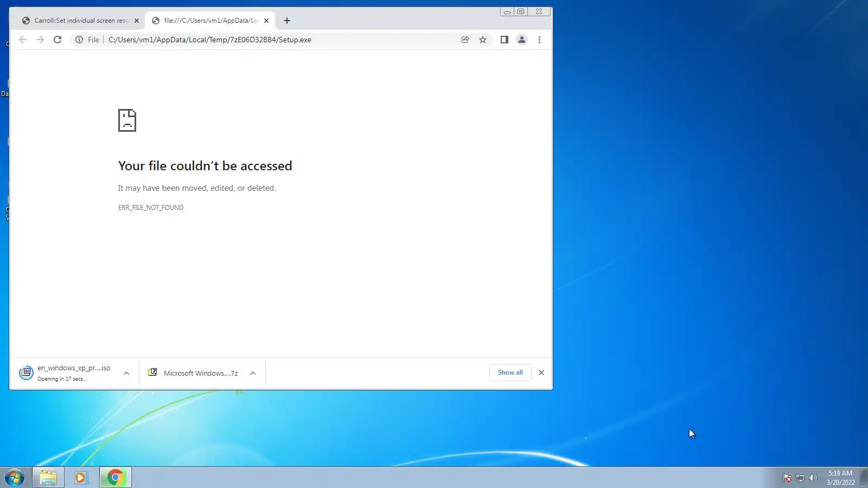The width and height of the screenshot is (868, 488).
Task: Open Windows Explorer from taskbar
Action: [x=48, y=478]
